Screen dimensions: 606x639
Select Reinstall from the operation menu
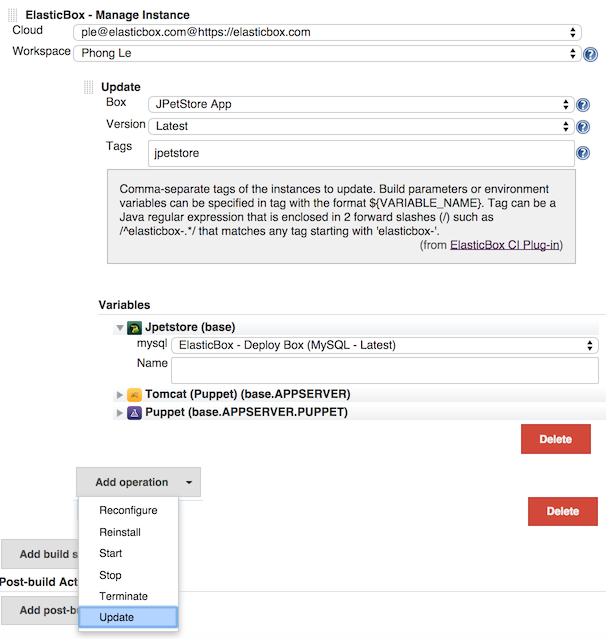[128, 532]
